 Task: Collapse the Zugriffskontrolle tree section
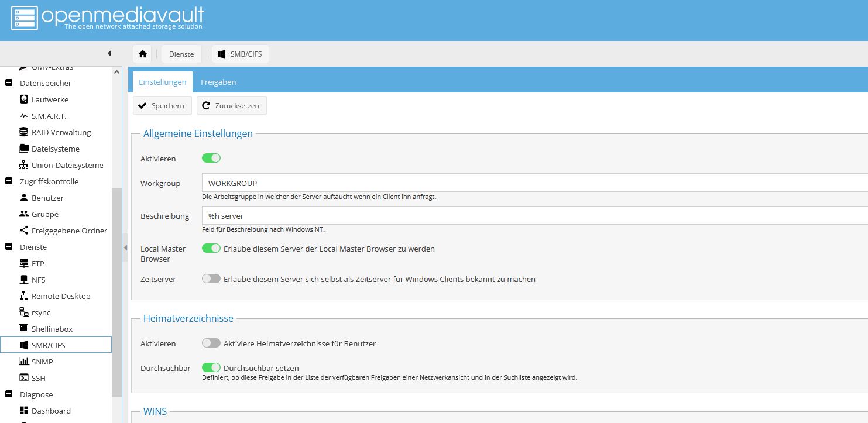9,181
